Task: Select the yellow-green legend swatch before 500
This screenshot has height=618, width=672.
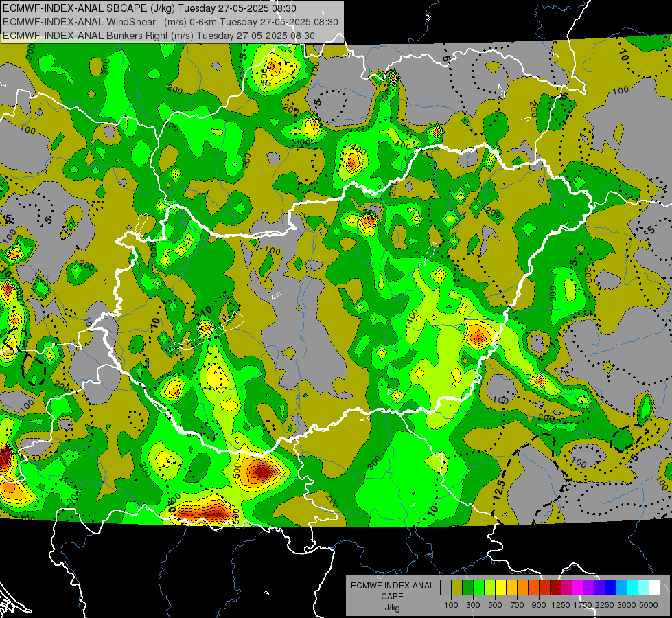Action: click(x=490, y=588)
